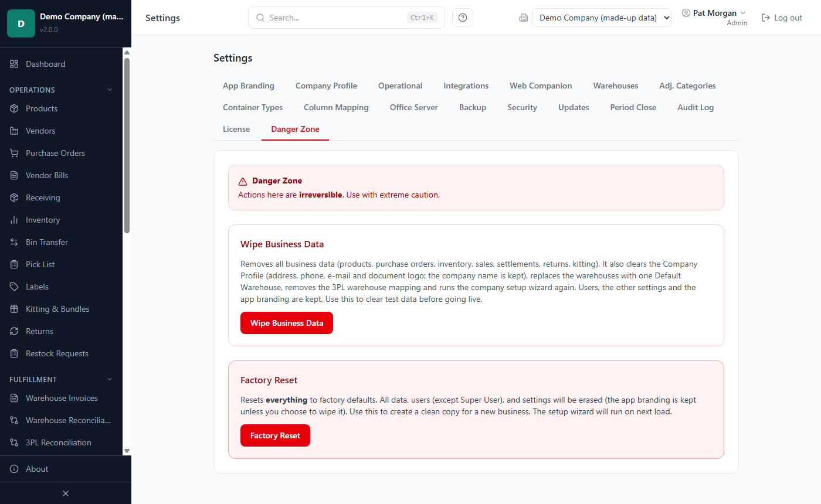The width and height of the screenshot is (821, 504).
Task: Open the Warehouses tab
Action: 616,86
